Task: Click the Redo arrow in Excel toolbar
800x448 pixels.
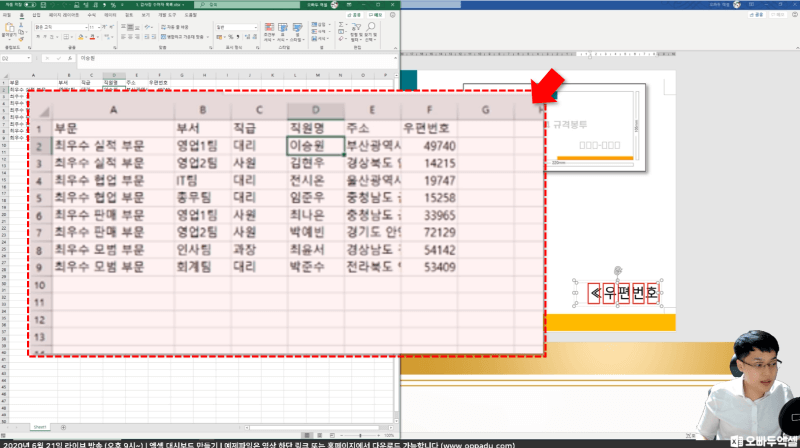Action: pos(64,5)
